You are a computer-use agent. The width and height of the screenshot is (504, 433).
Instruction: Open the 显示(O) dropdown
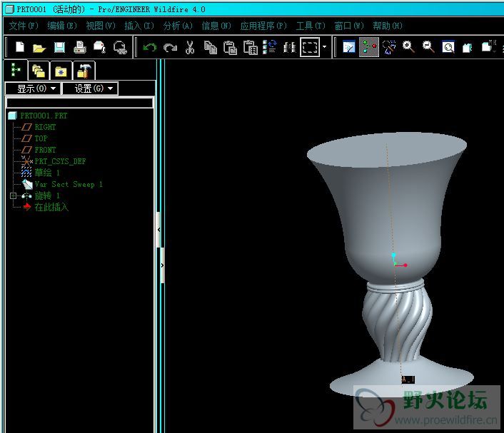click(33, 88)
